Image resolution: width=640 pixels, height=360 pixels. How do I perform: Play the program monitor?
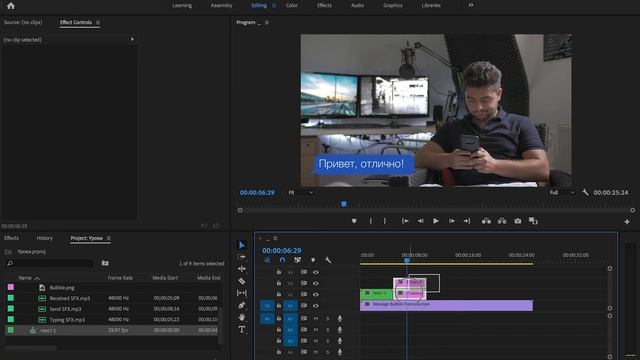click(436, 221)
